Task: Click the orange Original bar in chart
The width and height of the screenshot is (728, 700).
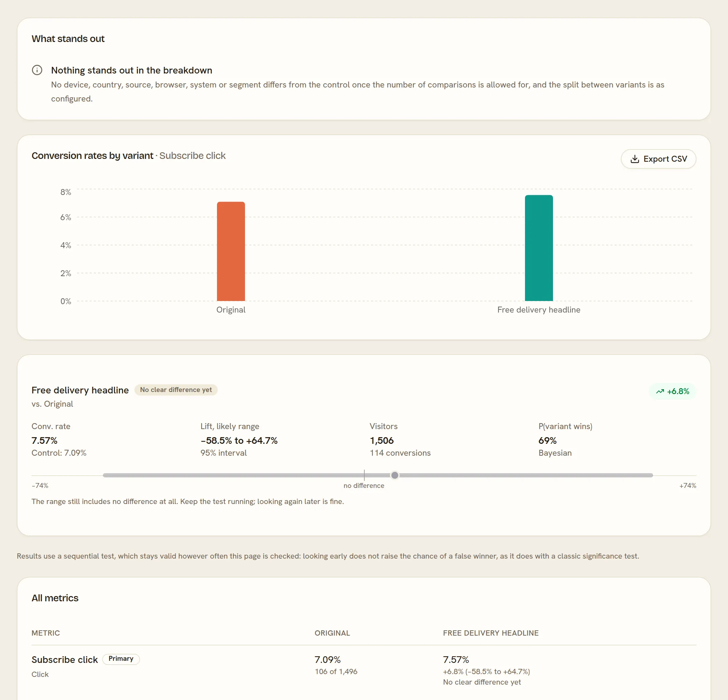Action: pos(231,251)
